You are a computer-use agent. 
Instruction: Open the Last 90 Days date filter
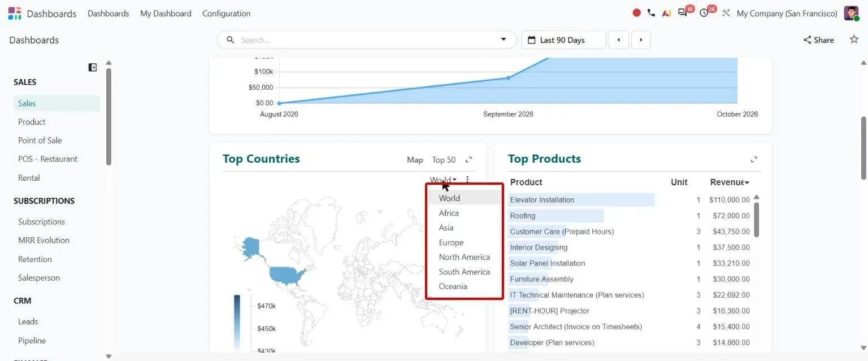(563, 40)
